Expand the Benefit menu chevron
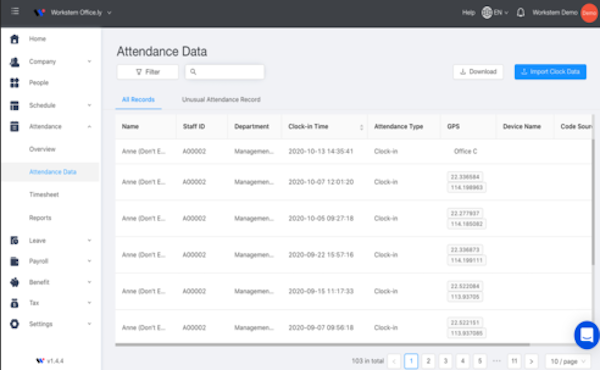Viewport: 600px width, 370px height. coord(89,282)
